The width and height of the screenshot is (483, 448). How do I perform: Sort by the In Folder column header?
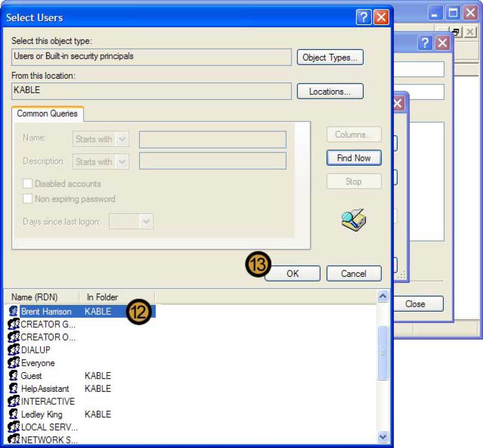point(117,297)
